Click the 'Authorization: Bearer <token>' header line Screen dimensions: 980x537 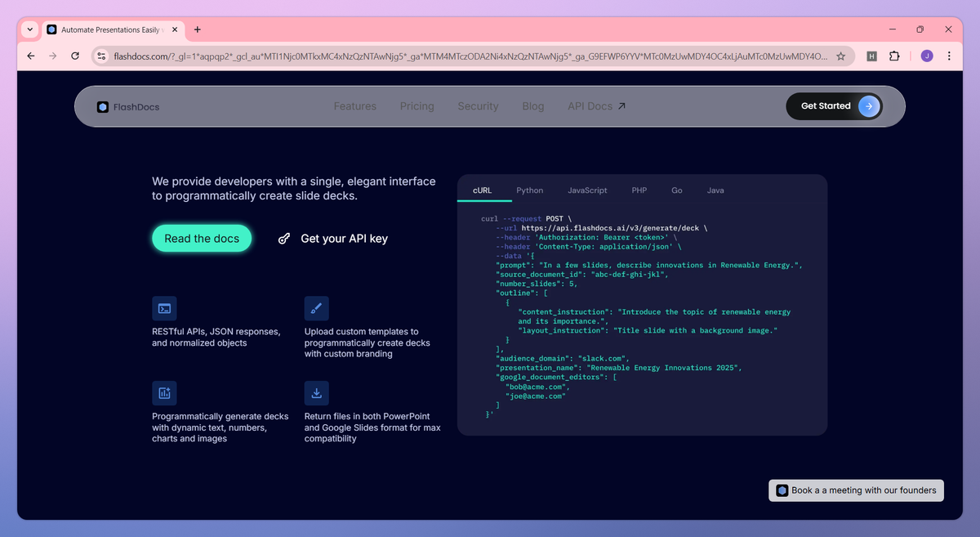pyautogui.click(x=586, y=238)
